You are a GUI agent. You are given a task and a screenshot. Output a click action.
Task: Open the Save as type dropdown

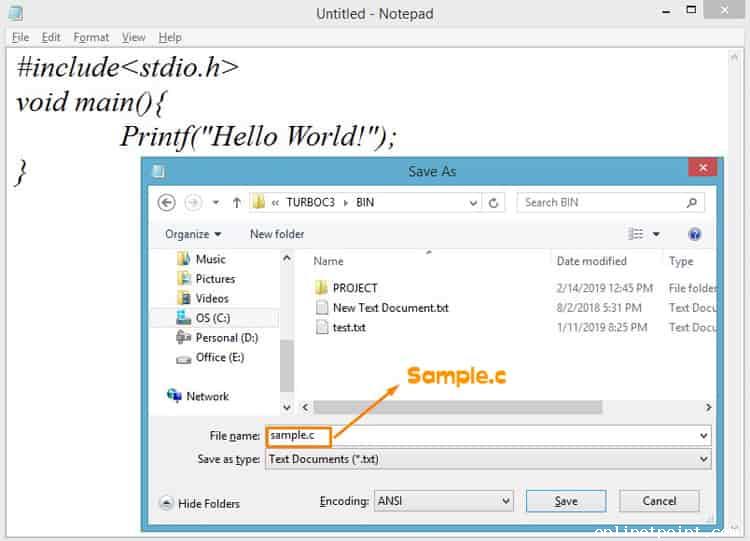coord(488,459)
